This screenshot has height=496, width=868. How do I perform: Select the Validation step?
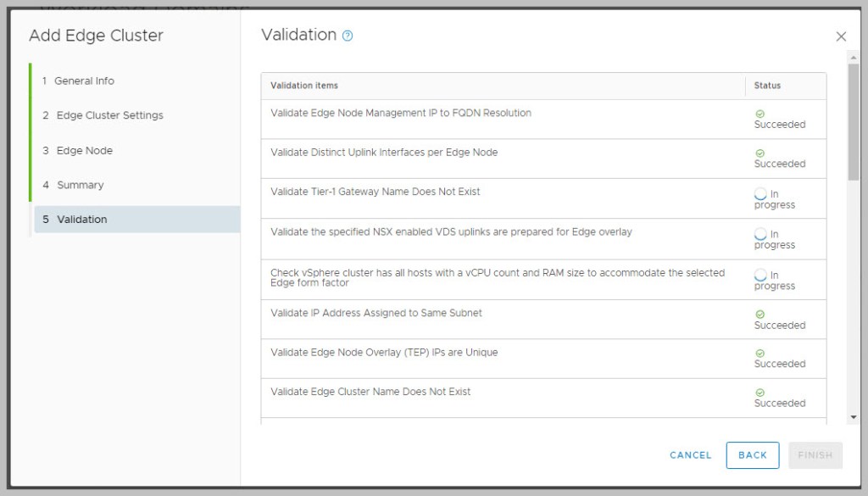coord(81,220)
